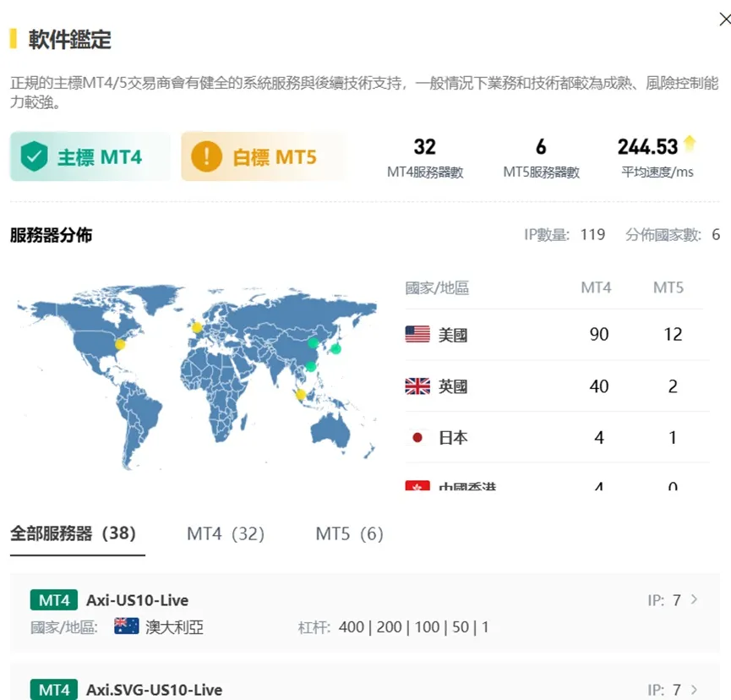Click the orange warning icon for 白標 MT5

point(206,156)
